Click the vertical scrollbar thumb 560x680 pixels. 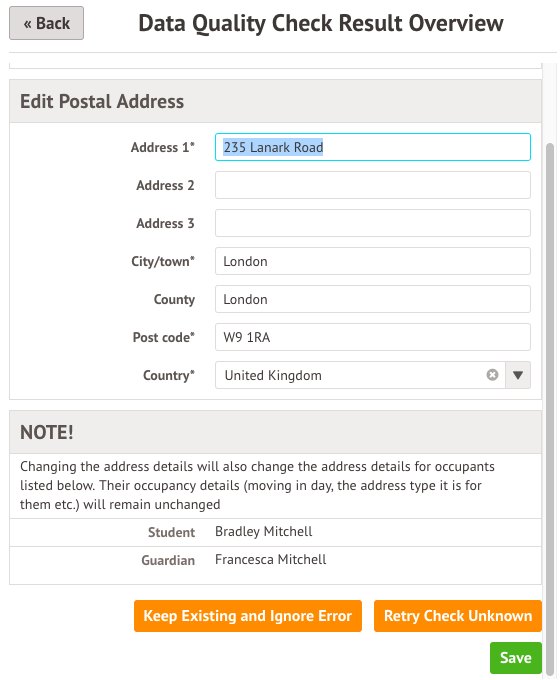(550, 408)
